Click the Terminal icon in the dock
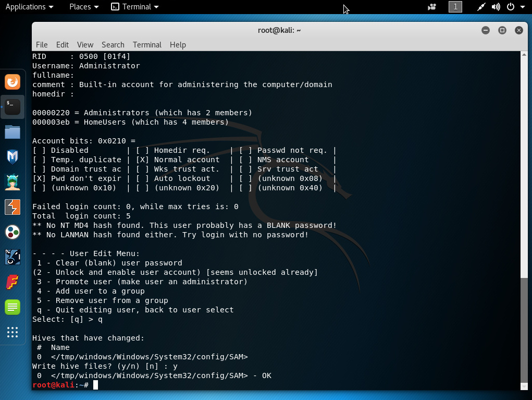The height and width of the screenshot is (400, 532). pyautogui.click(x=13, y=106)
